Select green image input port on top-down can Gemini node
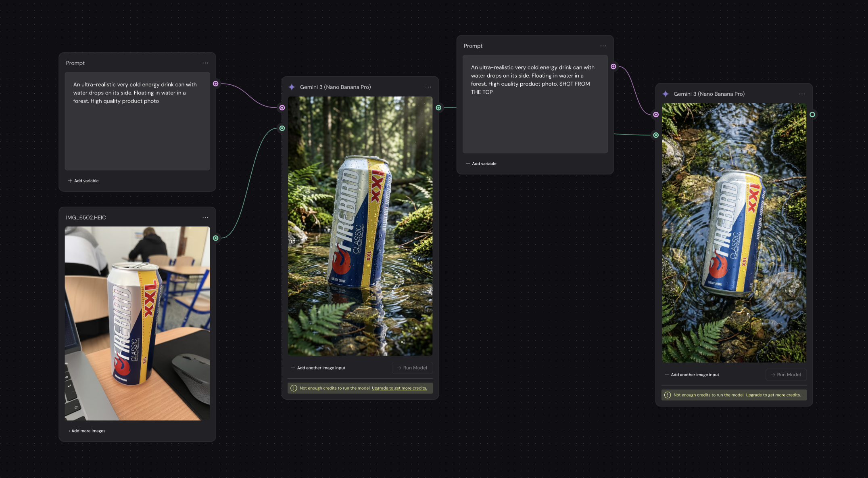Image resolution: width=868 pixels, height=478 pixels. tap(656, 135)
